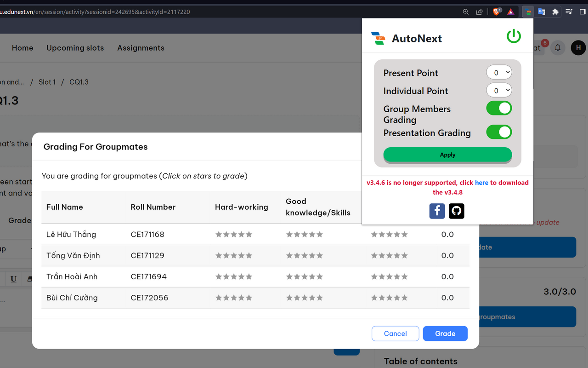Viewport: 588px width, 368px height.
Task: Click here to download v3.4.8
Action: click(x=481, y=182)
